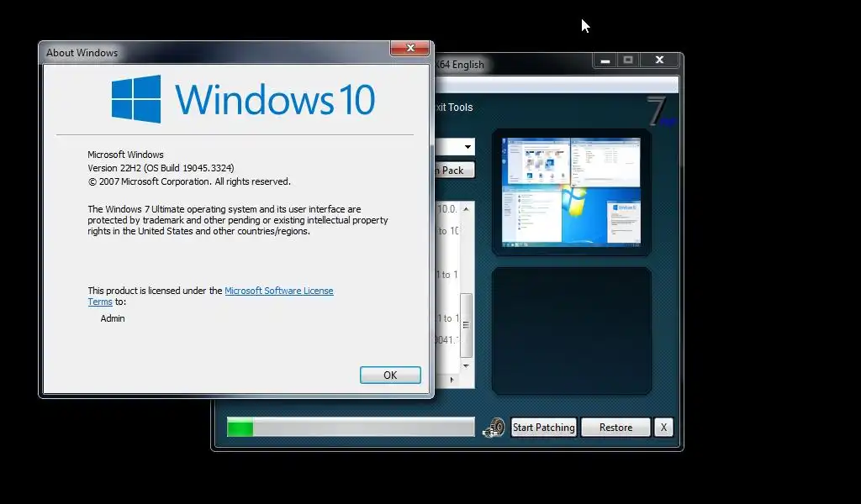Click the X button beside Restore
Image resolution: width=861 pixels, height=504 pixels.
coord(663,428)
